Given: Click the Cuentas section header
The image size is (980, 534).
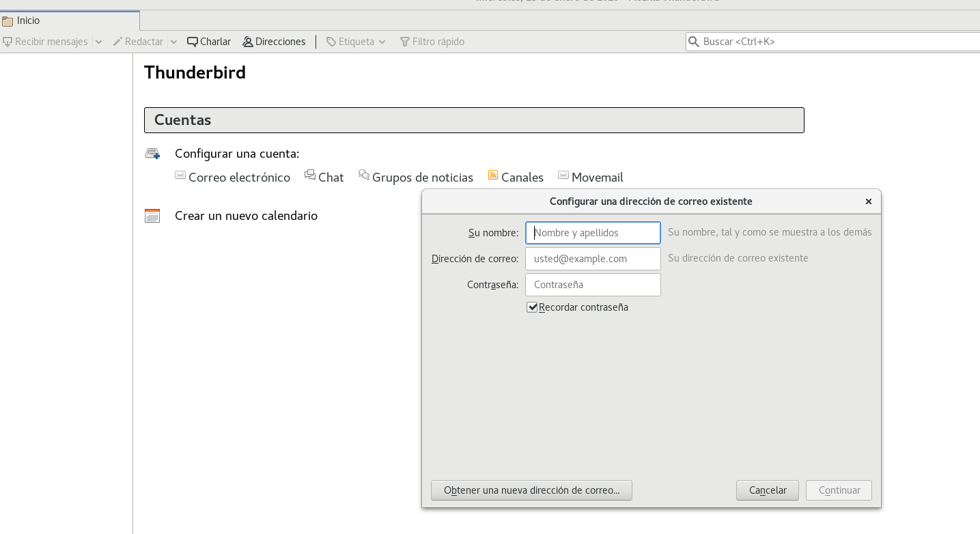Looking at the screenshot, I should 474,120.
